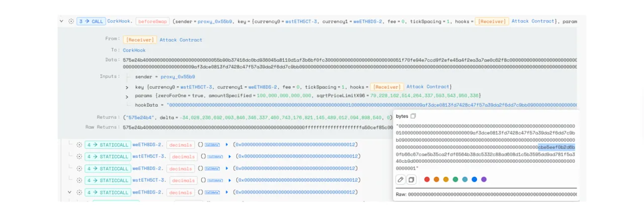Open wstETH5CT-3 link in fourth STATICCALL row
Viewport: 644px width, 219px height.
pos(149,180)
